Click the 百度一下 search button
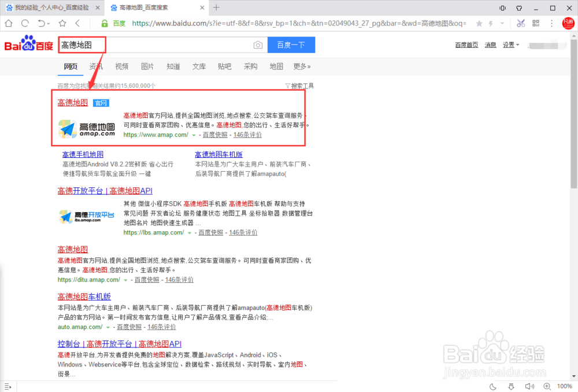The width and height of the screenshot is (578, 392). (291, 45)
